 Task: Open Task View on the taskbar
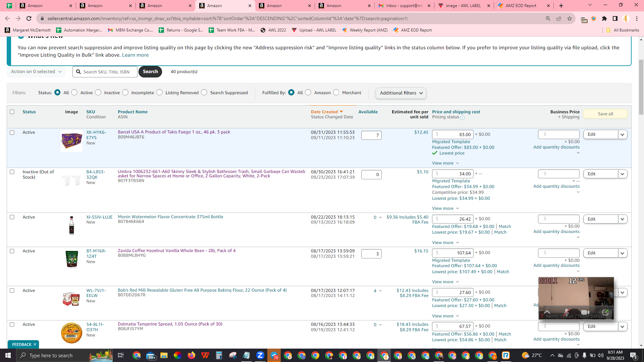[x=121, y=355]
